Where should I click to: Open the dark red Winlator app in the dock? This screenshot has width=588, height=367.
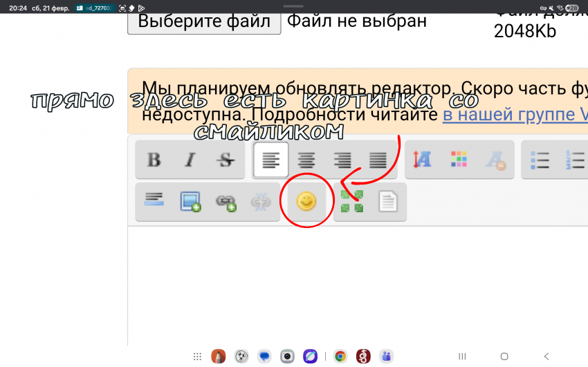pyautogui.click(x=363, y=356)
